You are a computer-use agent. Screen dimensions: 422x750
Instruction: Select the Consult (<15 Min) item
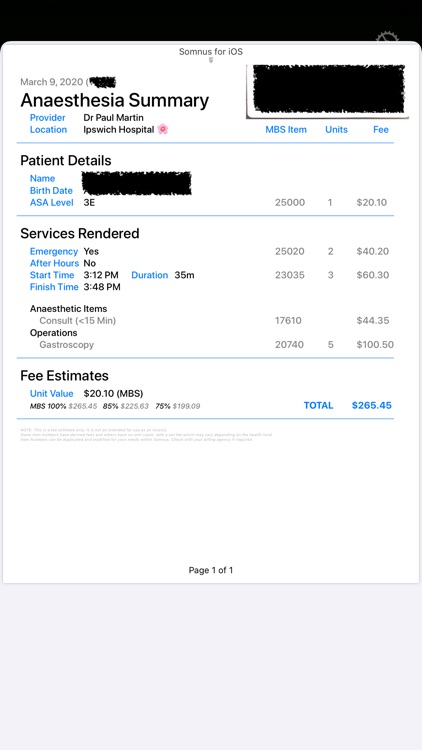click(x=78, y=321)
